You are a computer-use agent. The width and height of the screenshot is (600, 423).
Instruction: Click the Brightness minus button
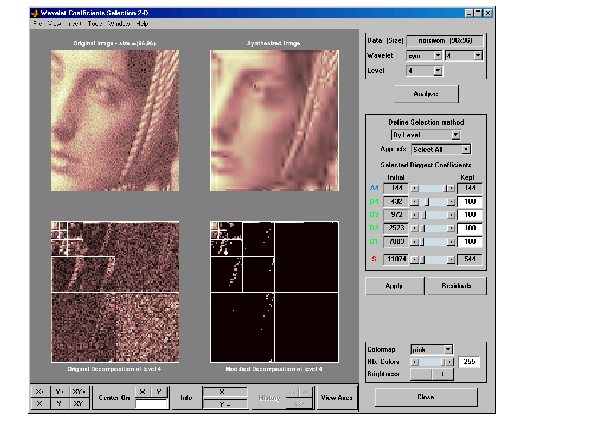pos(421,374)
